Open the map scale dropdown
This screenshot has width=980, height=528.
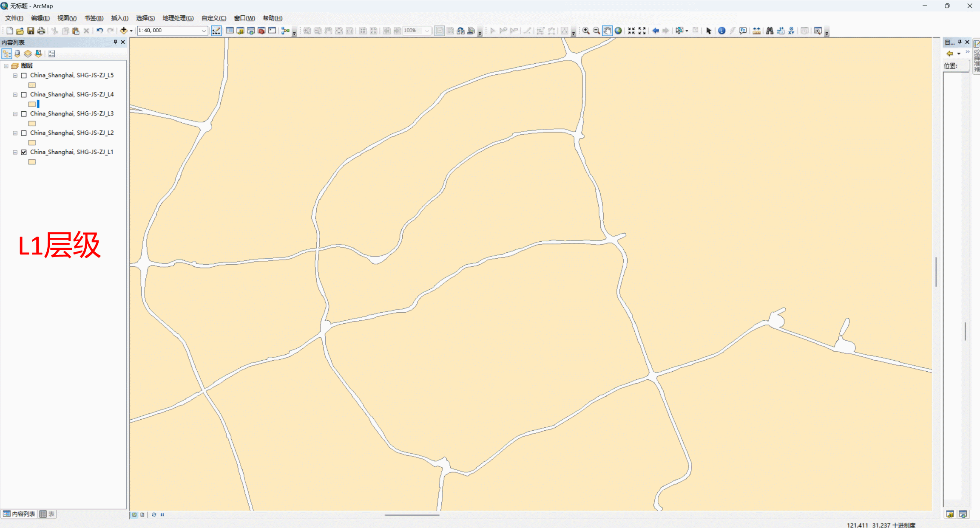204,31
